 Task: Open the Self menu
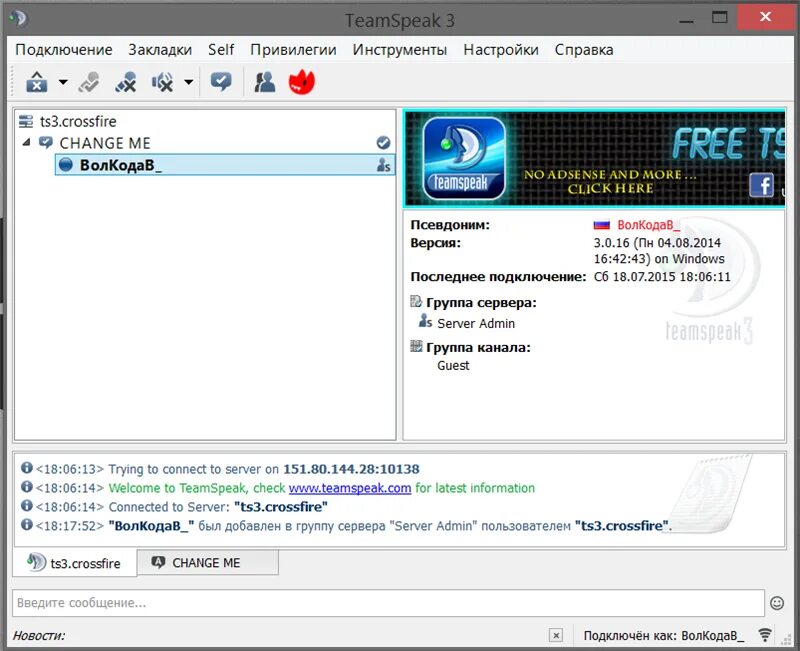(221, 49)
